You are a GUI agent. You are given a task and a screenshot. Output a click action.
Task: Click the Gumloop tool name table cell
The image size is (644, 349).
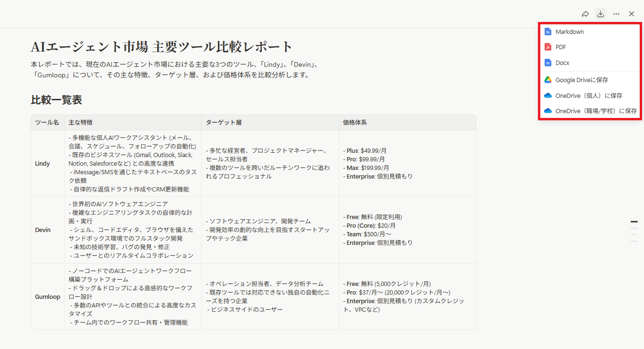tap(48, 296)
